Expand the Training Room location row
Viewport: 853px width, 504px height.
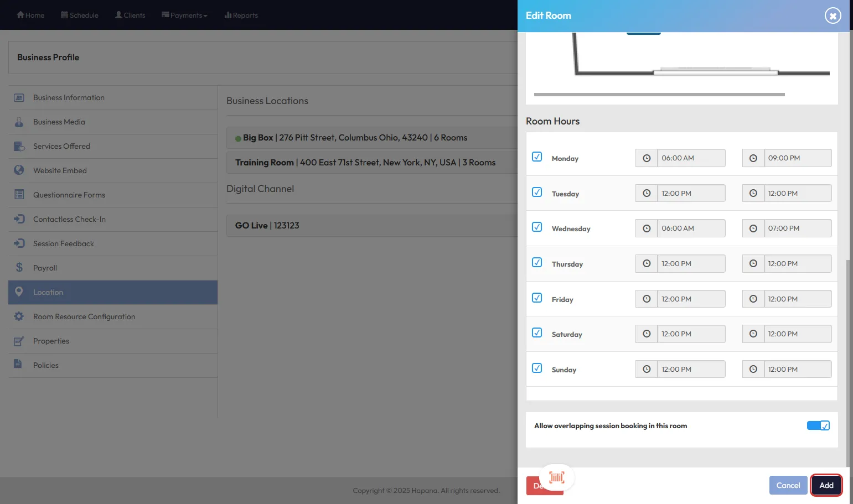pyautogui.click(x=365, y=163)
